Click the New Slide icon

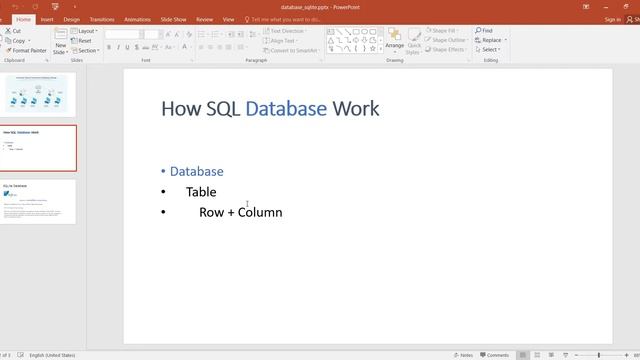[61, 34]
